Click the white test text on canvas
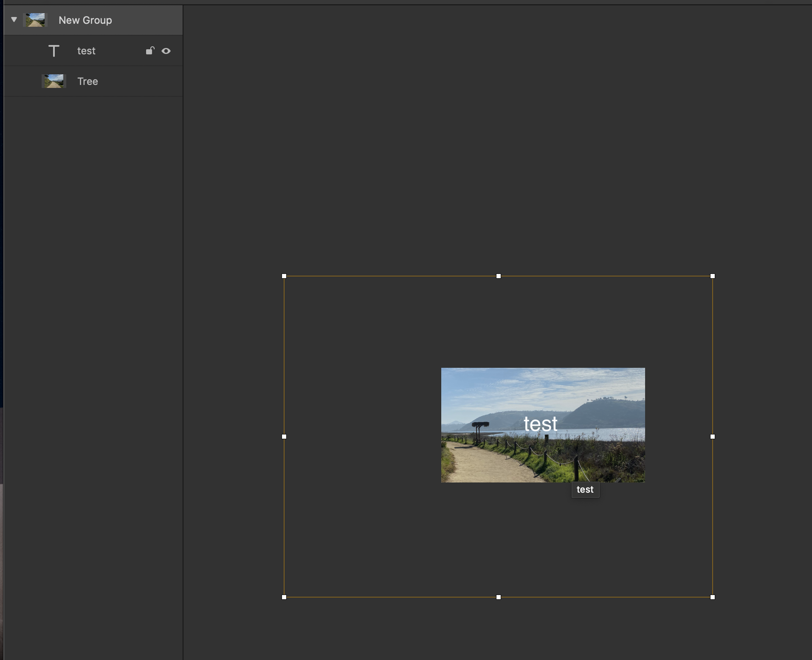This screenshot has width=812, height=660. [540, 424]
